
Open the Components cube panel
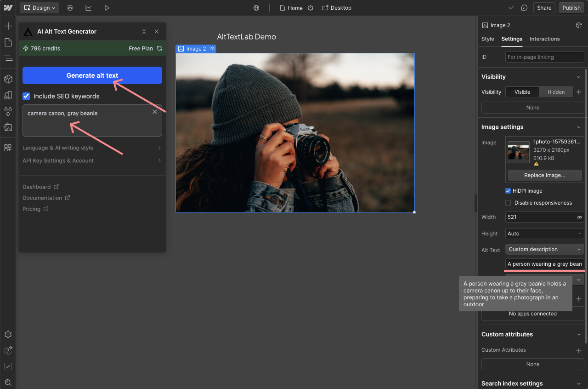click(x=8, y=79)
